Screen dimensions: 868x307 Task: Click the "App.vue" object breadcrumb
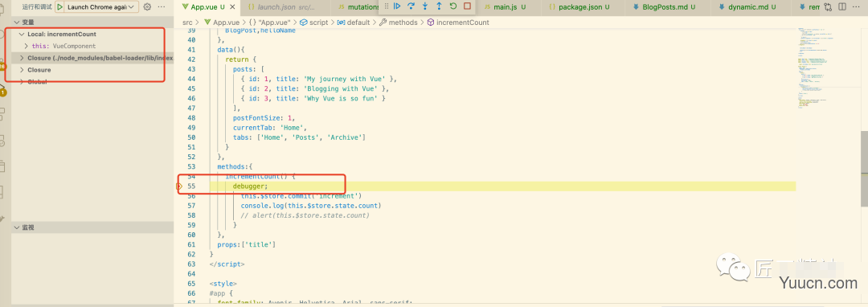tap(269, 23)
